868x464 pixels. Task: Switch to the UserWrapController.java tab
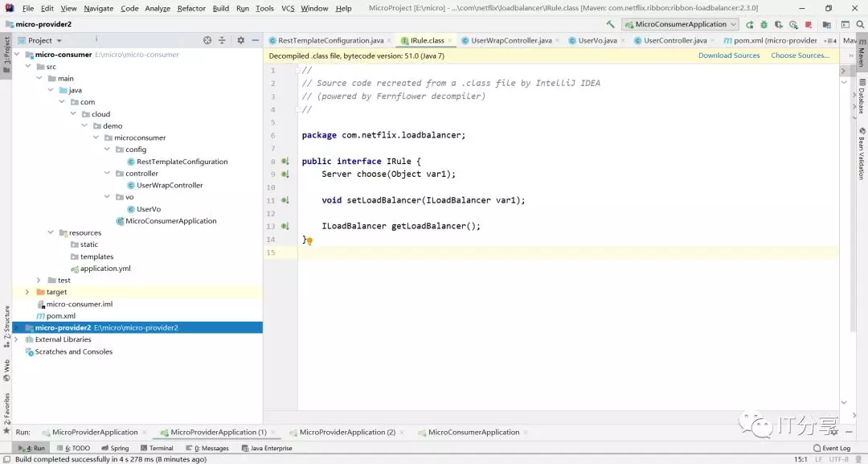(511, 40)
